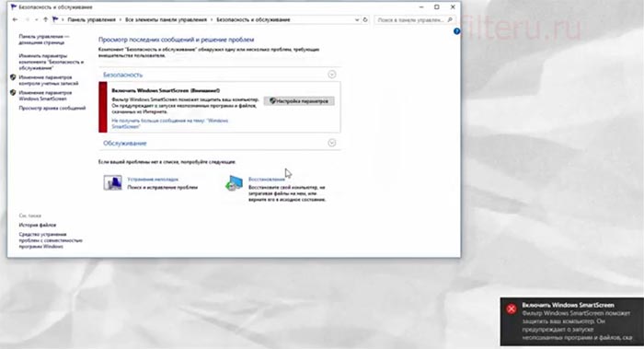Open the blue Help icon
Screen dimensions: 644x349
pyautogui.click(x=456, y=31)
